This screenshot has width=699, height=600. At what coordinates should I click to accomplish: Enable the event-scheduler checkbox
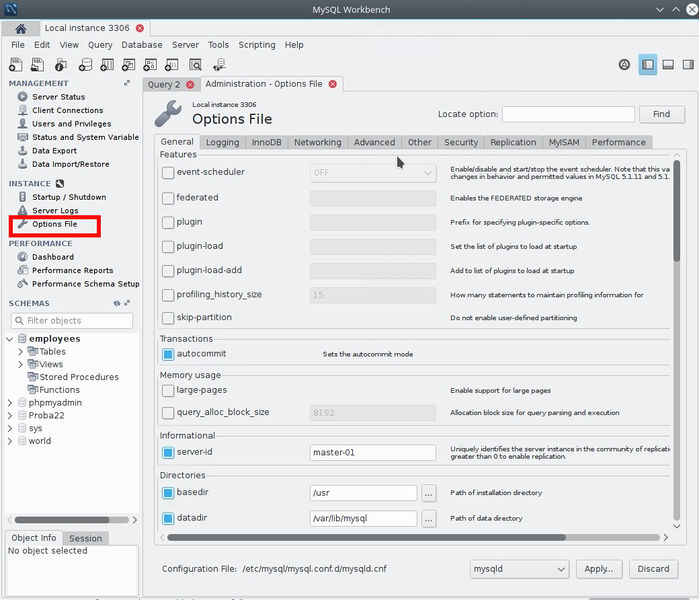(x=168, y=173)
